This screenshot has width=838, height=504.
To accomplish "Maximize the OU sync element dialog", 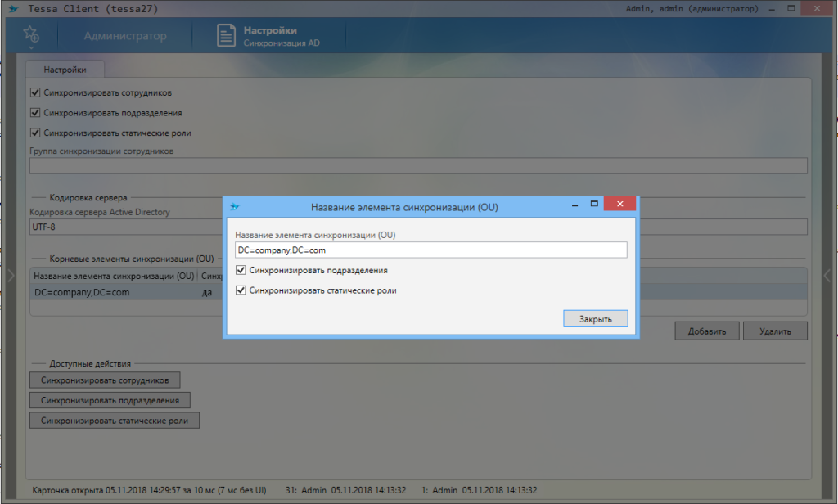I will pos(595,204).
